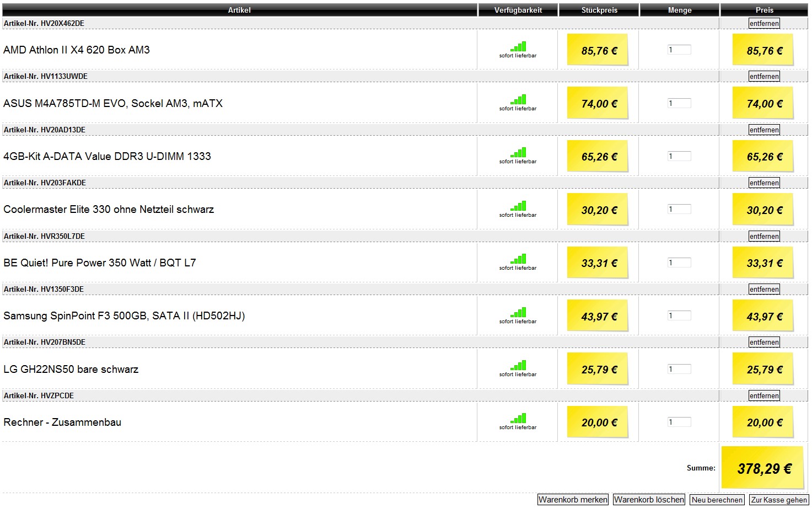Screen dimensions: 812x508
Task: Click product name LG GH22NS50 bare schwarz
Action: [71, 369]
